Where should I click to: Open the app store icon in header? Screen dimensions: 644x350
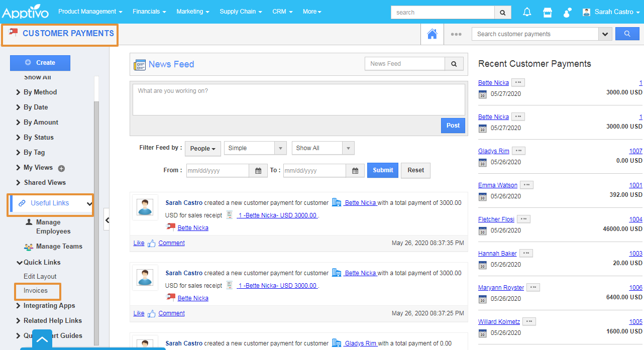(x=548, y=12)
